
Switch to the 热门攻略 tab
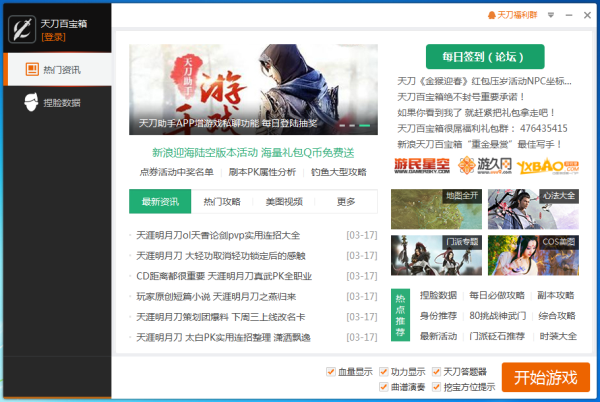221,201
